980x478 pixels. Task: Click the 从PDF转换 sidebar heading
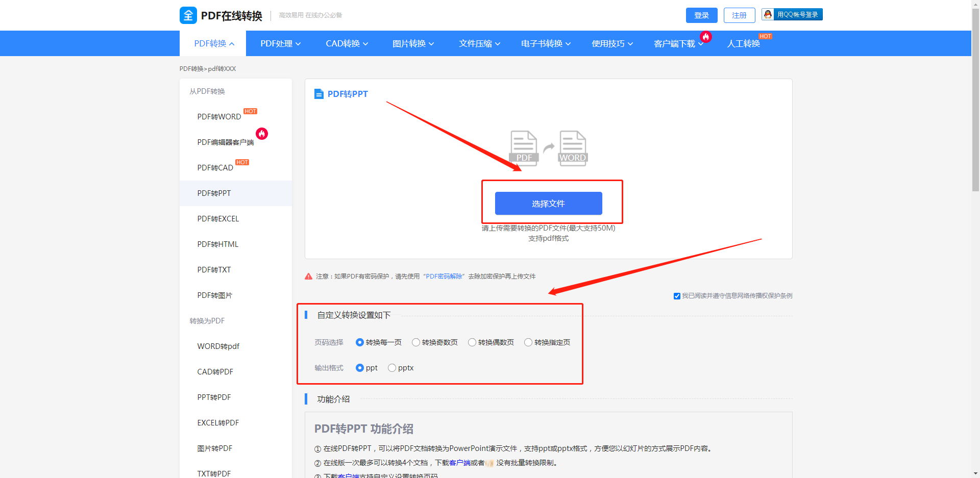pos(207,91)
